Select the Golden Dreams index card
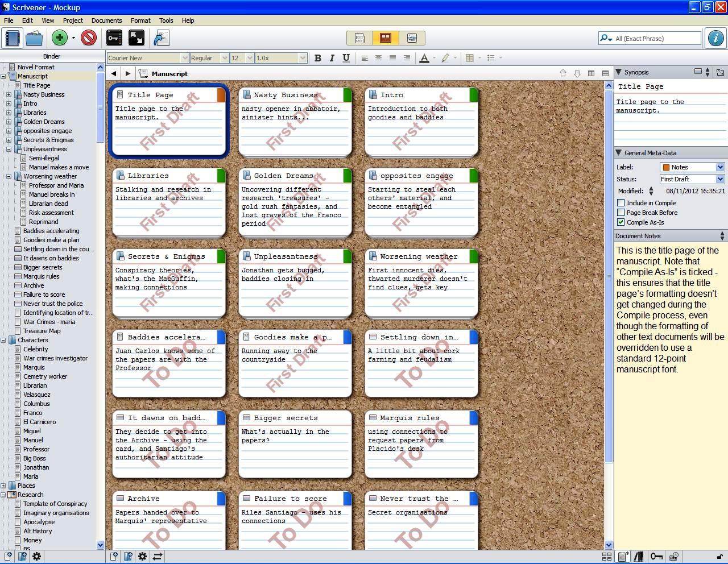The width and height of the screenshot is (728, 564). 295,202
